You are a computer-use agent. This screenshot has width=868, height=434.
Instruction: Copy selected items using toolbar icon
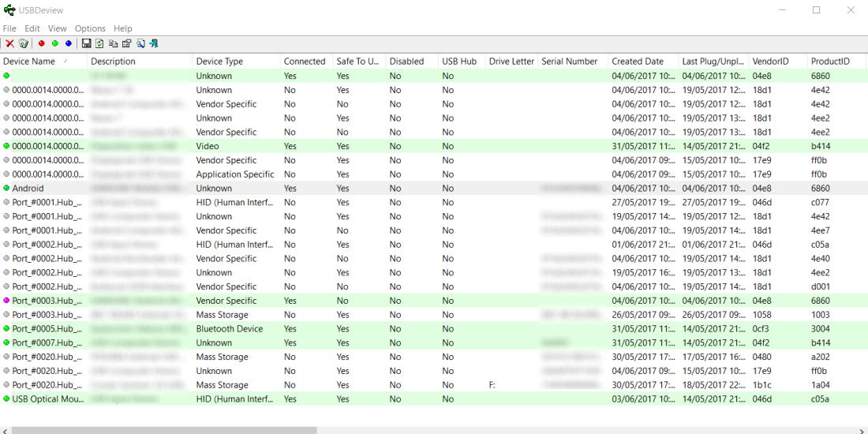pyautogui.click(x=113, y=43)
